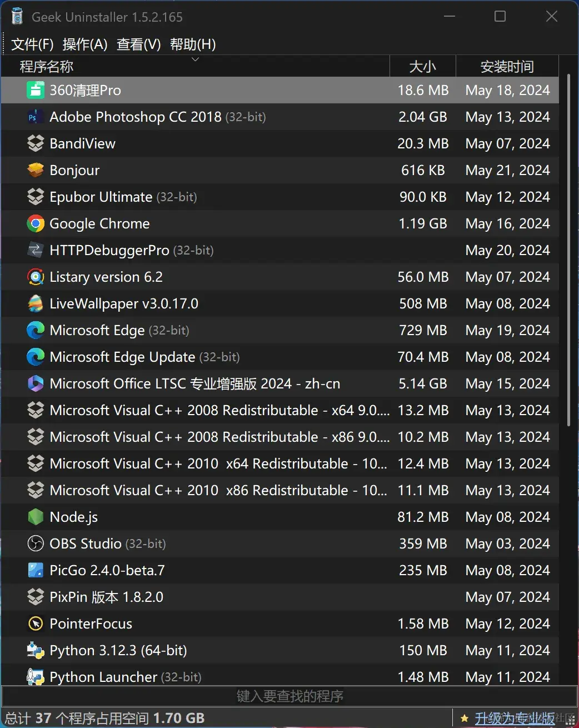Click the 5.14 GB size cell

423,383
